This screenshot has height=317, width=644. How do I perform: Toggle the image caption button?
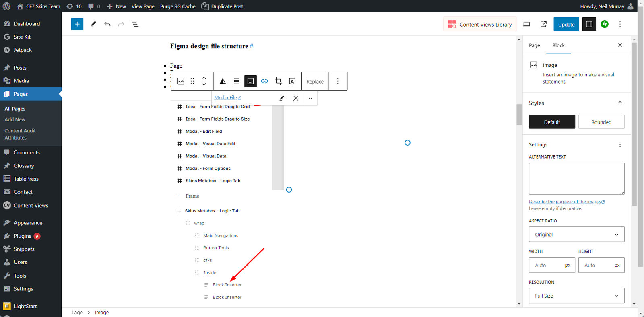click(x=250, y=81)
